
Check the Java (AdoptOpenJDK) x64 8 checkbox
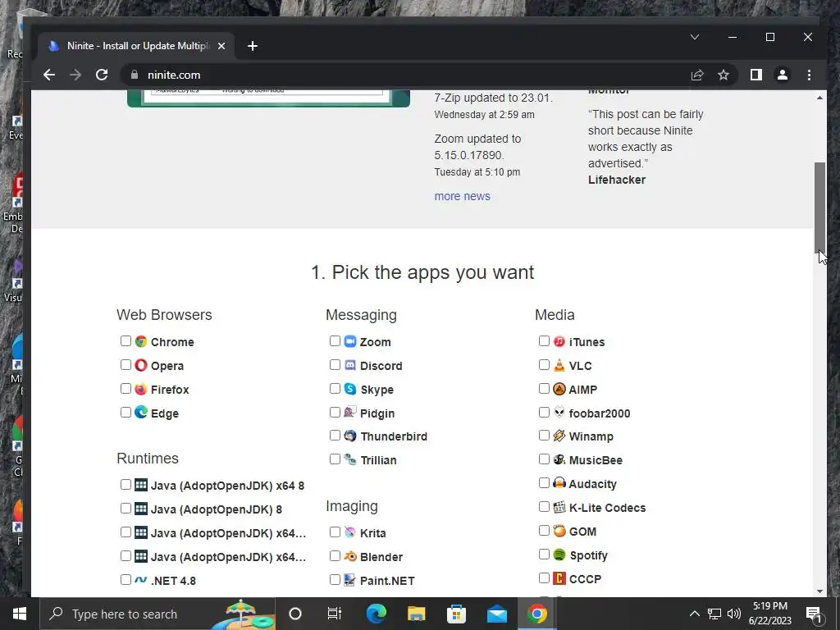pos(126,484)
